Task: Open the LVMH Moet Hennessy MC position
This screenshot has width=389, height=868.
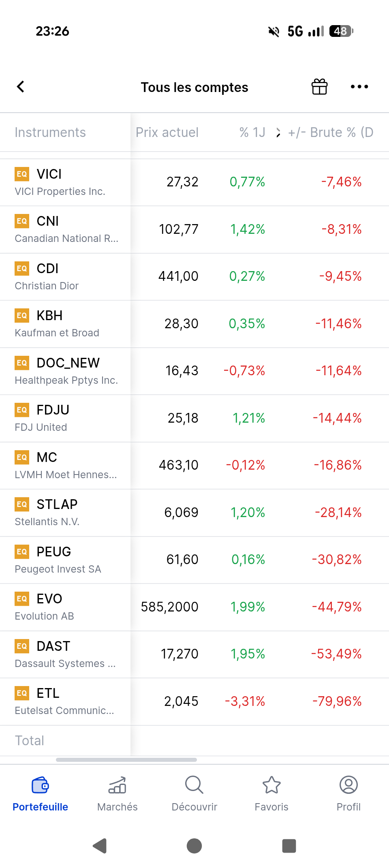Action: pos(65,466)
